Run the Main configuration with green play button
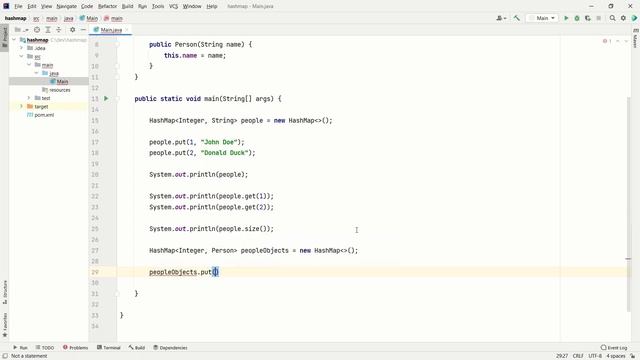The width and height of the screenshot is (640, 360). point(566,18)
